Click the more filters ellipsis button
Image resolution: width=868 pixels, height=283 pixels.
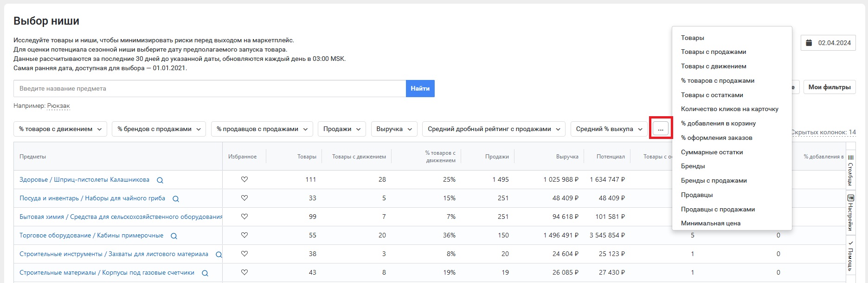pyautogui.click(x=661, y=129)
